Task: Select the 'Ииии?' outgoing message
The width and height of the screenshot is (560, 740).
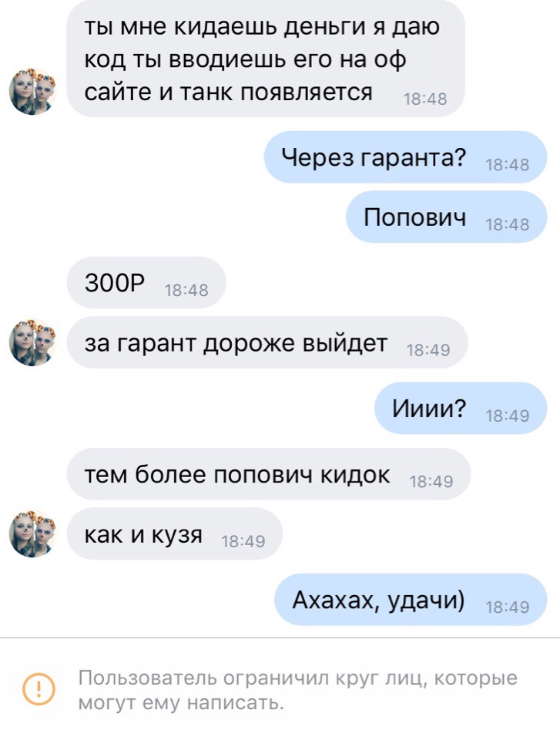Action: pos(461,409)
